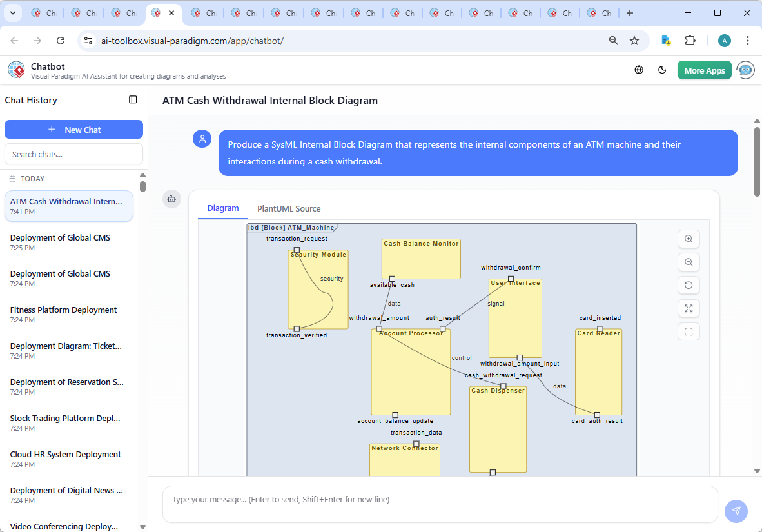762x532 pixels.
Task: Fit the diagram to the view
Action: (689, 331)
